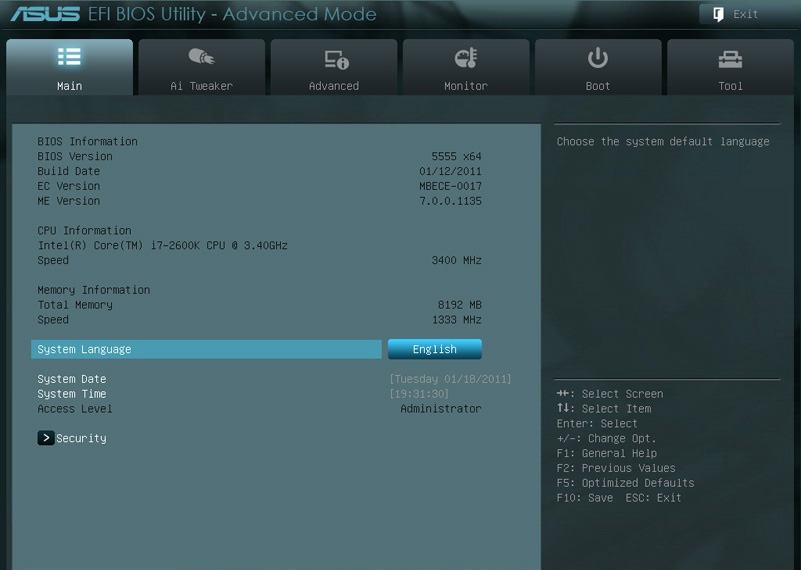This screenshot has width=801, height=570.
Task: Select the System Language row
Action: pos(206,349)
